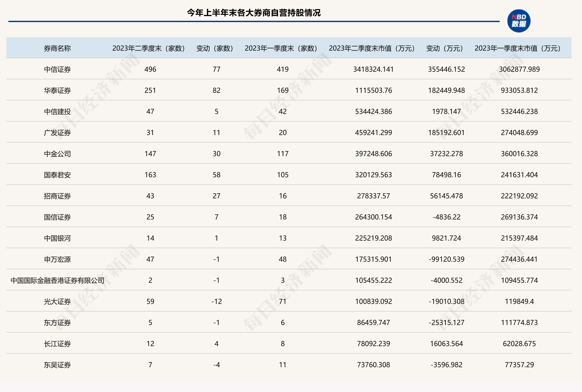The image size is (582, 392).
Task: Select market value 105455.222
Action: 373,280
